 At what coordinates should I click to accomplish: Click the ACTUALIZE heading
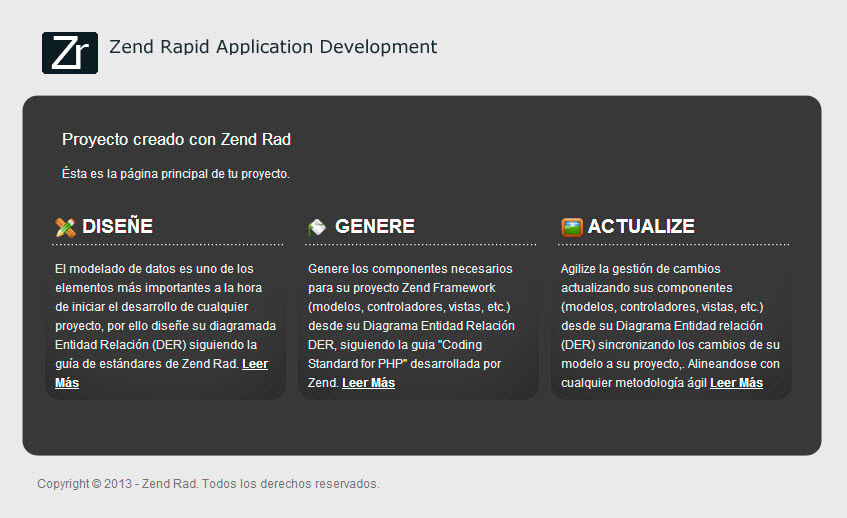click(x=641, y=226)
